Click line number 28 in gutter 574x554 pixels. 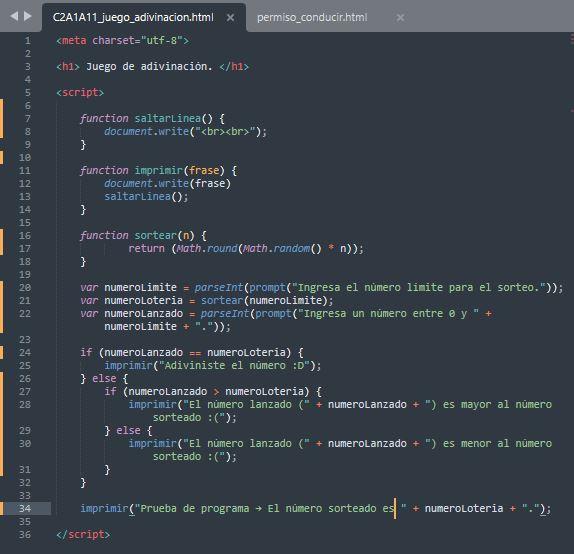(25, 404)
